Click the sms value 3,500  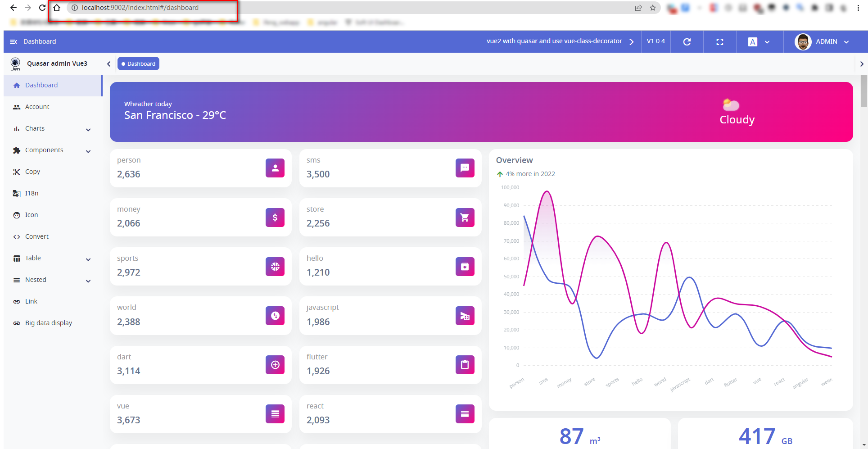click(x=318, y=174)
